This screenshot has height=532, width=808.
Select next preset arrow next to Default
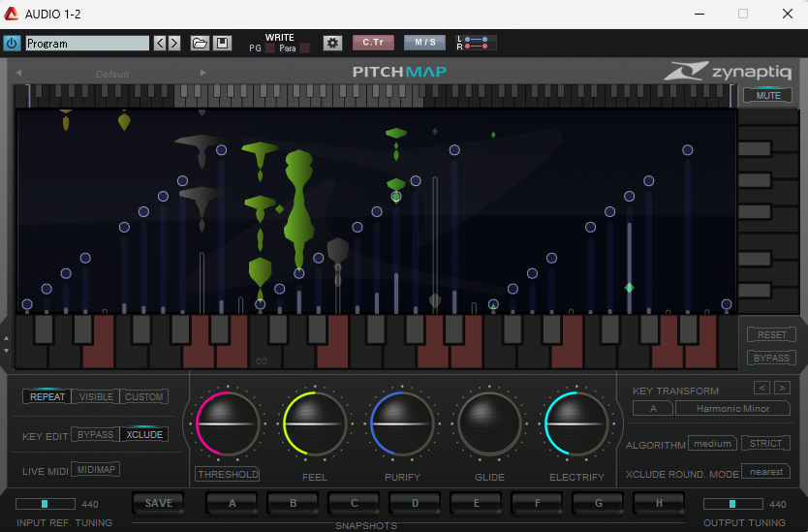pyautogui.click(x=203, y=73)
